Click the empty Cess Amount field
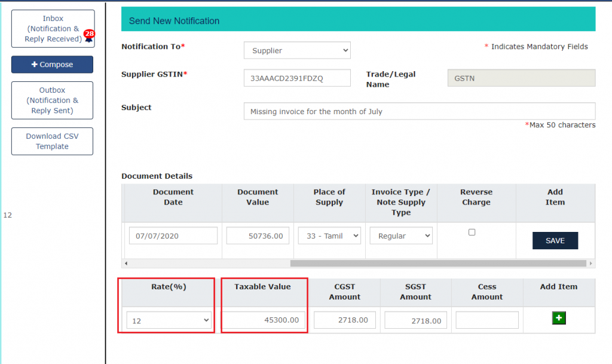 (x=487, y=320)
